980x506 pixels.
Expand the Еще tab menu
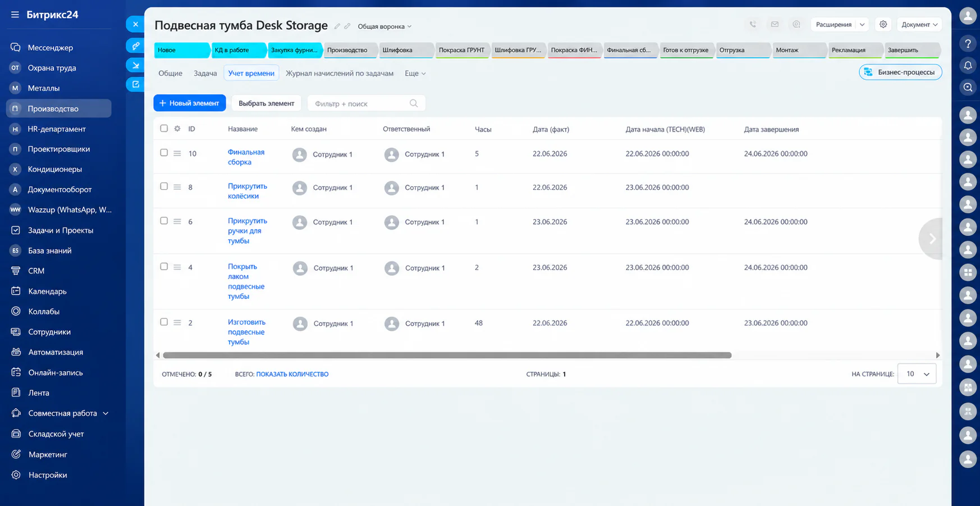click(x=415, y=74)
